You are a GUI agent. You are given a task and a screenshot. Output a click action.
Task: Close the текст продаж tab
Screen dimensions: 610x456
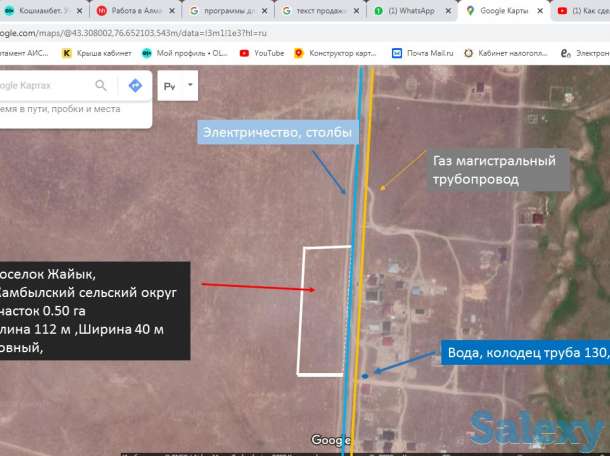coord(356,11)
